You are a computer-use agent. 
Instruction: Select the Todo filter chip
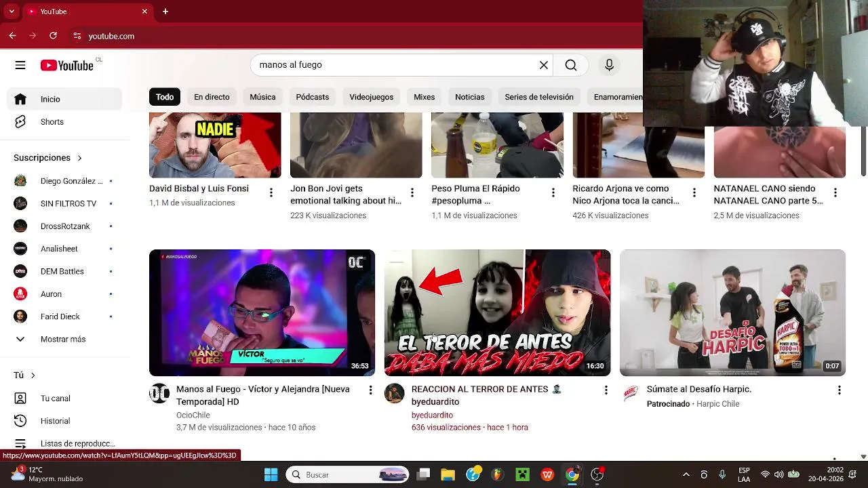pos(165,97)
